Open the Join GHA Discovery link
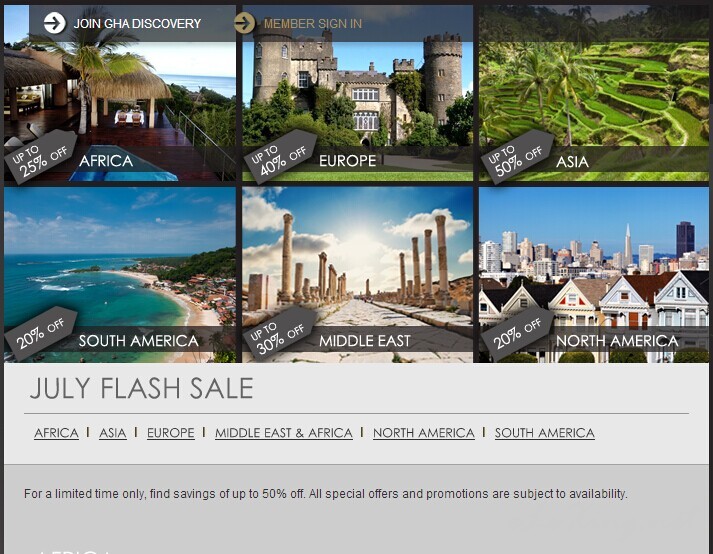The image size is (713, 554). [x=137, y=24]
